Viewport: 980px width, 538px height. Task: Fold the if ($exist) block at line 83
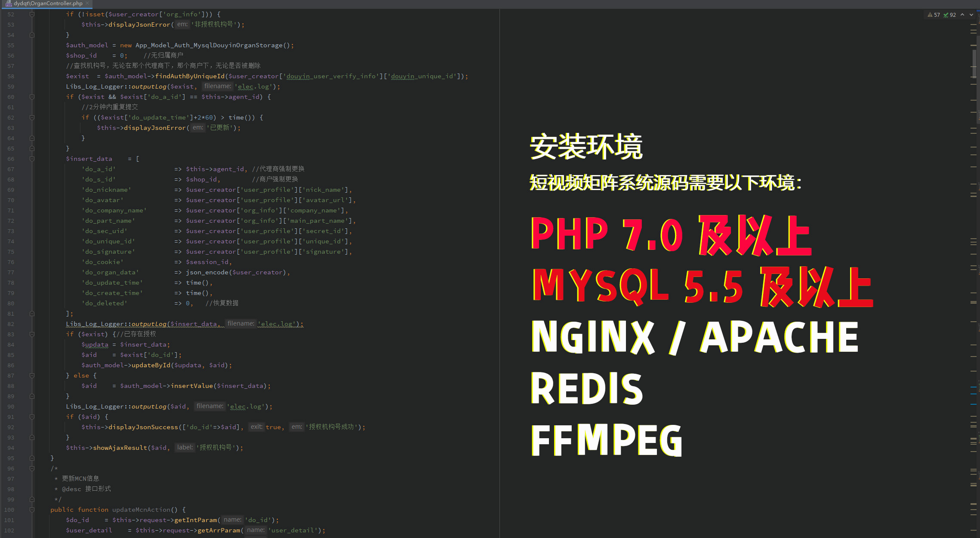[32, 334]
